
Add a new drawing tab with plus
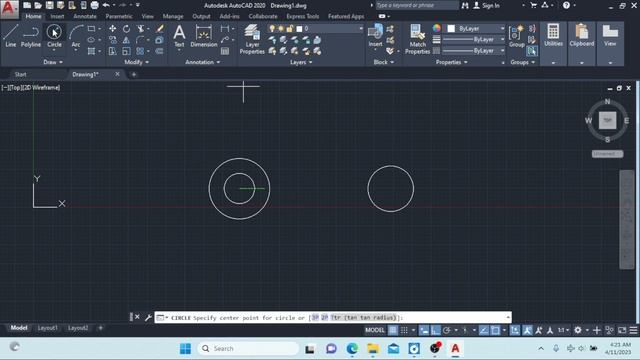tap(133, 74)
